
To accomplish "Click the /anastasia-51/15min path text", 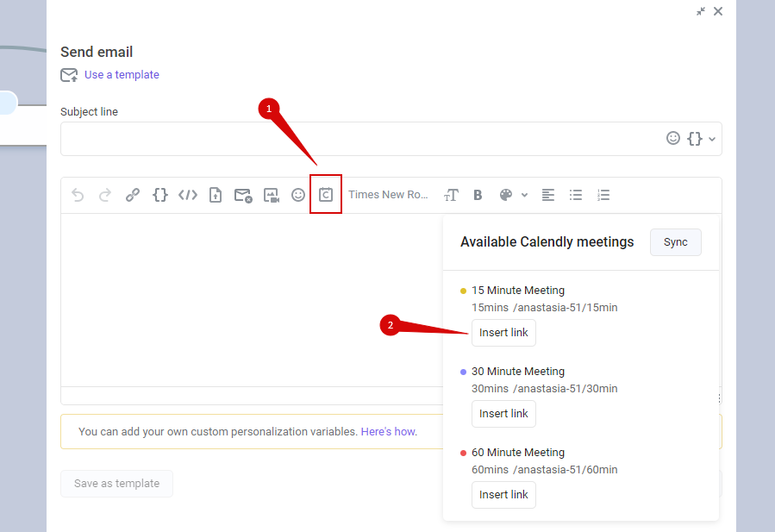I will click(566, 308).
